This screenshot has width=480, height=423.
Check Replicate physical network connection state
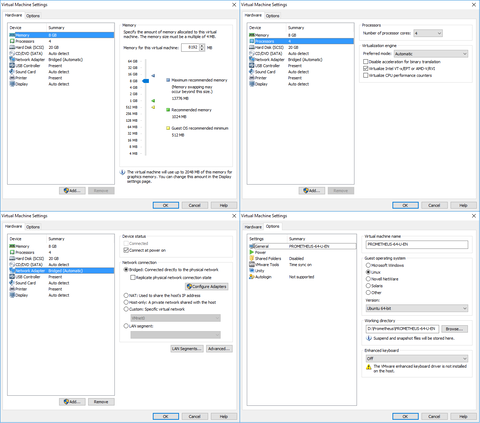[x=133, y=277]
